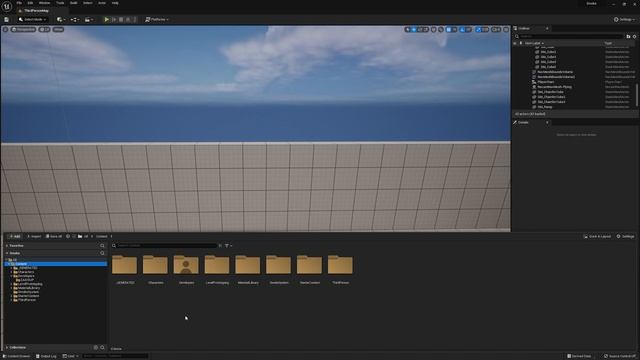This screenshot has height=360, width=640.
Task: Open the Window menu
Action: click(x=44, y=3)
